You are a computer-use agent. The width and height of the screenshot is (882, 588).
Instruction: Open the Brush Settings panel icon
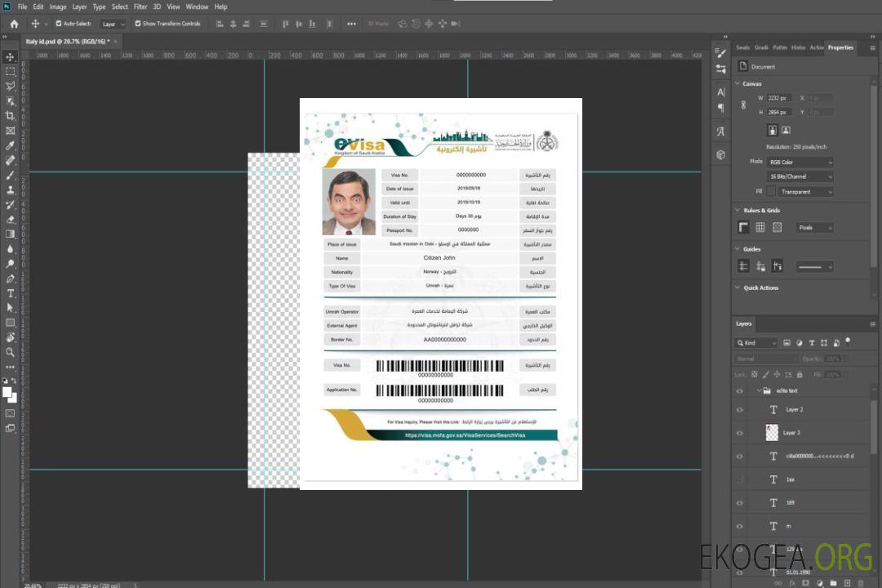click(720, 53)
